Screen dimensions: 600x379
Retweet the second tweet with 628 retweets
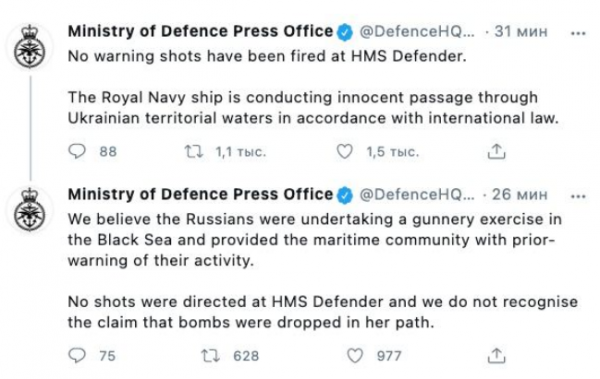(x=210, y=356)
